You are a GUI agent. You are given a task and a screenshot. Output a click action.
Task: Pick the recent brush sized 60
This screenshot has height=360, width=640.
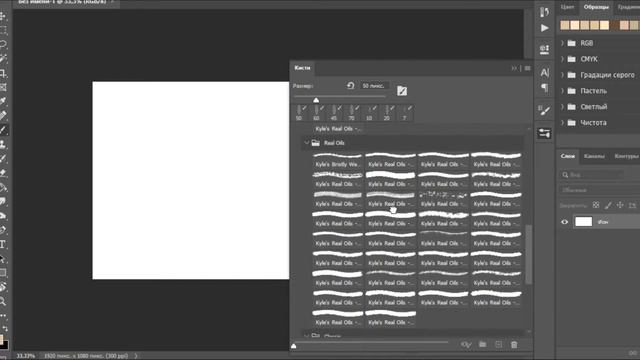tap(316, 113)
